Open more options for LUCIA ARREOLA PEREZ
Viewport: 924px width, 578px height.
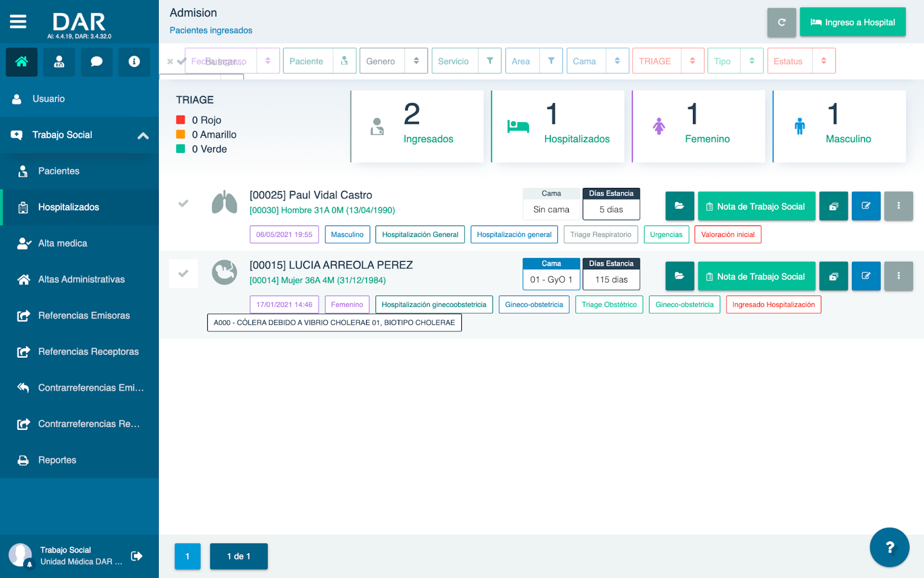[899, 276]
